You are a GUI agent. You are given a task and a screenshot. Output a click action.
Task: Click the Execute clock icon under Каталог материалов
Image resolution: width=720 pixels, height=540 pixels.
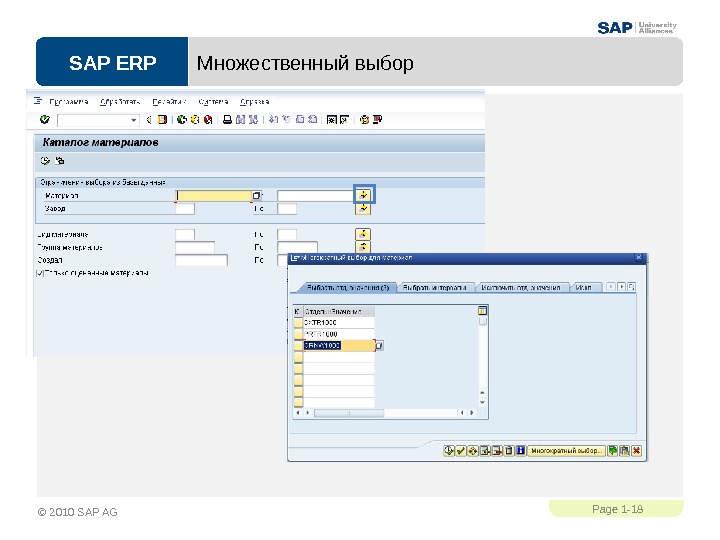point(45,161)
